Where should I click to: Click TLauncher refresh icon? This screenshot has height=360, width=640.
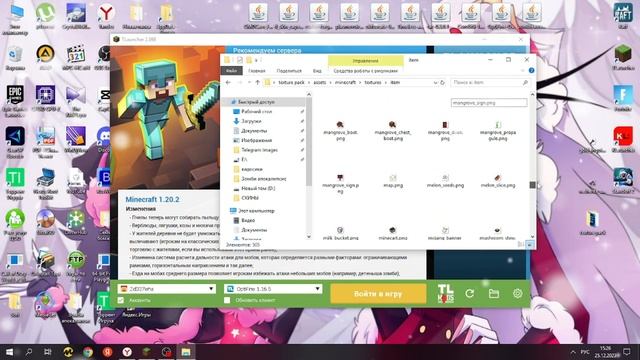(470, 293)
